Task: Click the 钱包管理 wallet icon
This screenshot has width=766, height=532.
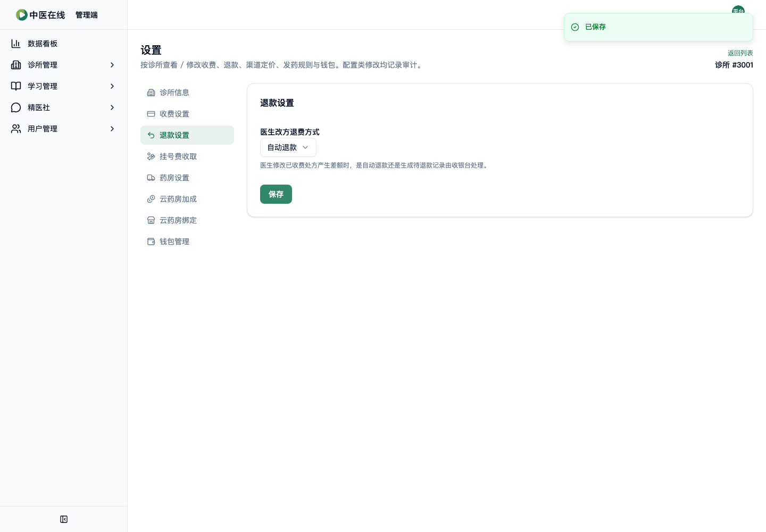Action: coord(151,242)
